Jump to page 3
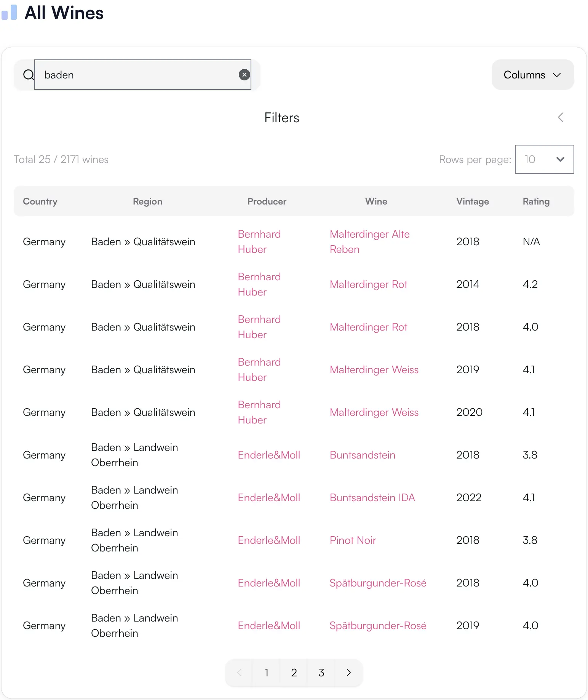 pos(321,673)
